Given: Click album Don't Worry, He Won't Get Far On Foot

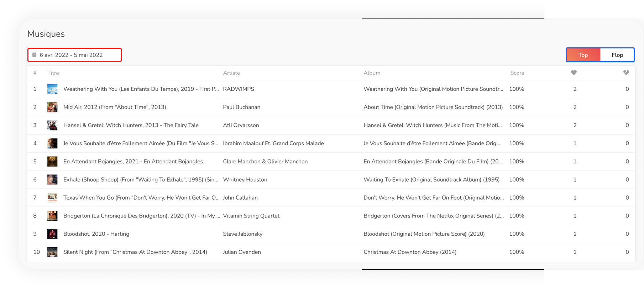Looking at the screenshot, I should pos(434,198).
